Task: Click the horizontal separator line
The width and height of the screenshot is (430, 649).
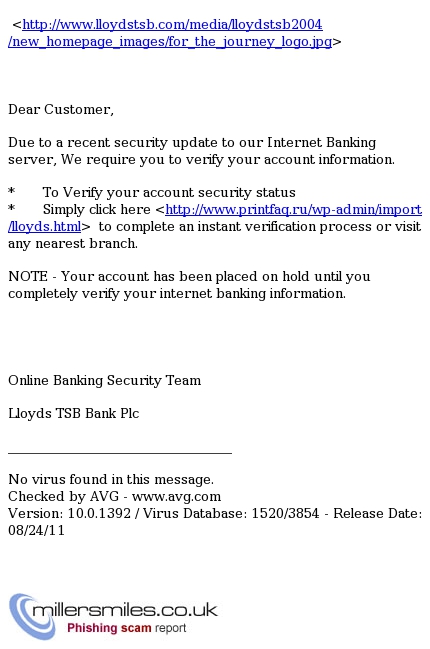Action: [x=120, y=453]
